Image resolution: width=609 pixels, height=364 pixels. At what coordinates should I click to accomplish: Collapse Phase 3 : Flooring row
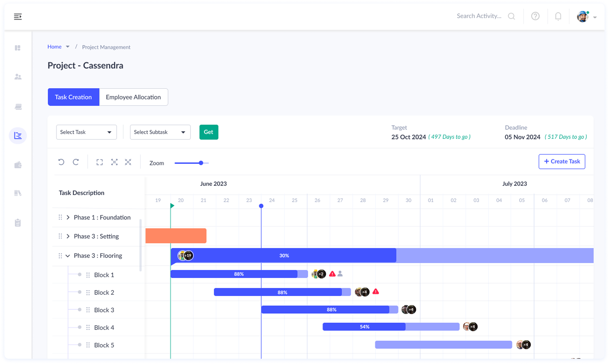(68, 256)
